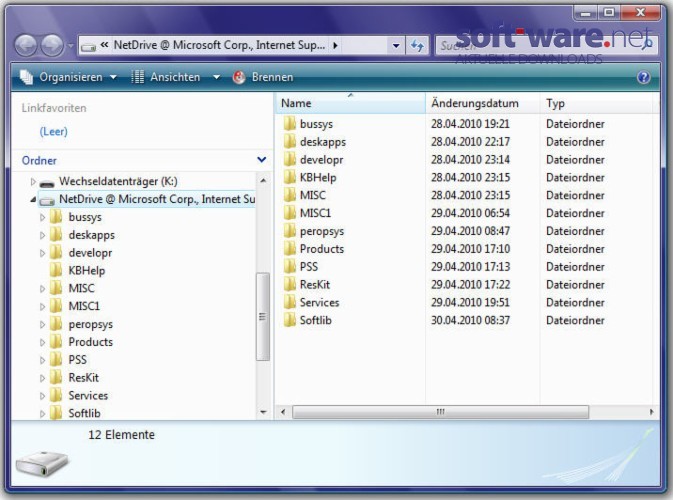Click KBHelp folder icon in file list

[290, 177]
